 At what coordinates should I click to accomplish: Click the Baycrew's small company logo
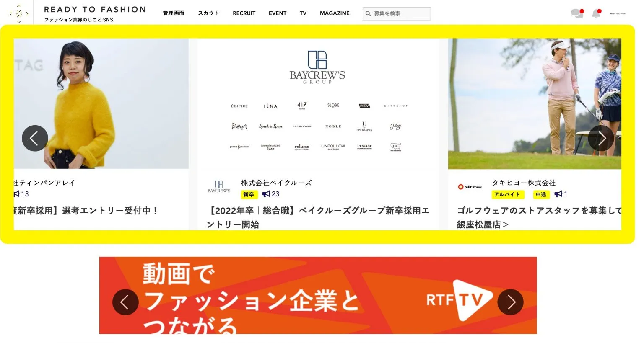(219, 187)
